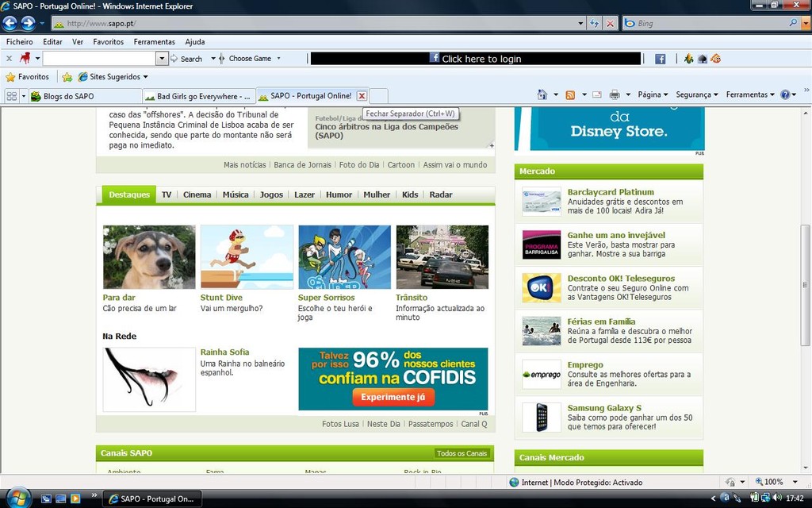812x508 pixels.
Task: Click the Todos os Canais button
Action: coord(462,453)
